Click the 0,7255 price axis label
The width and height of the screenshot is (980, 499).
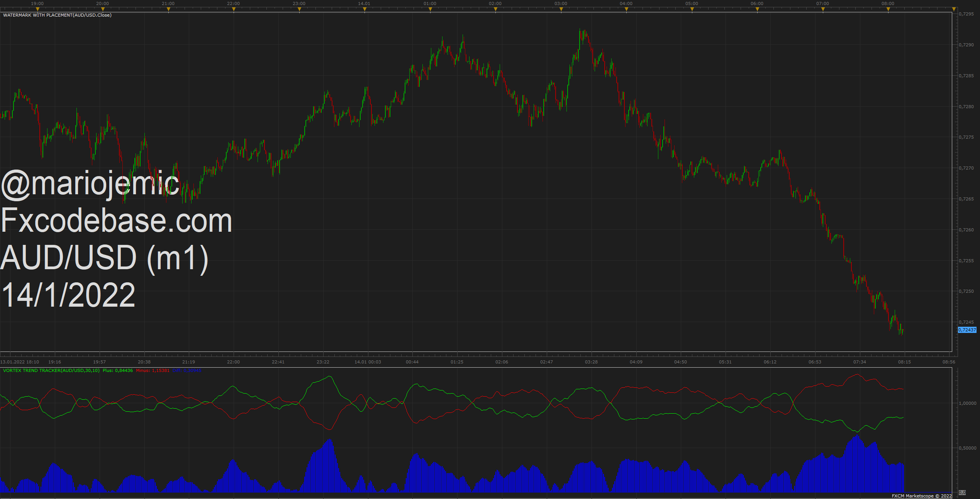coord(966,261)
